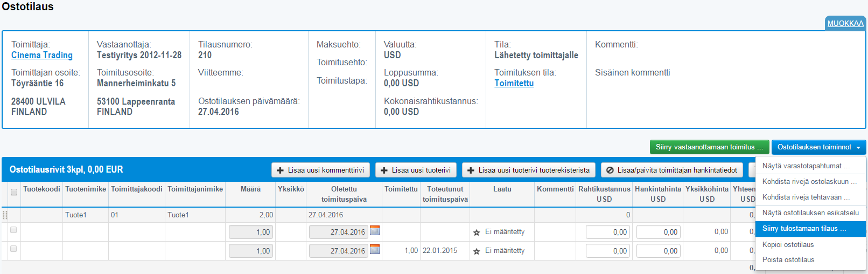The image size is (868, 274).
Task: Click quality star icon in second row
Action: point(477,251)
